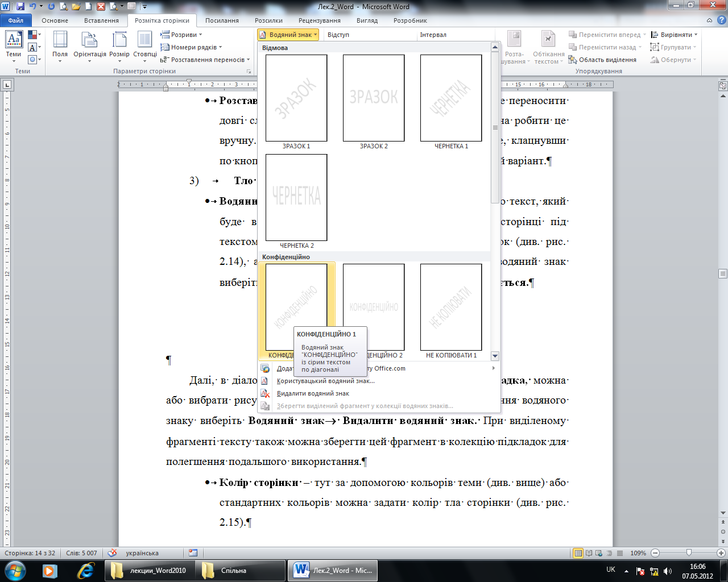Select Print Layout view button
The image size is (728, 582).
[578, 553]
